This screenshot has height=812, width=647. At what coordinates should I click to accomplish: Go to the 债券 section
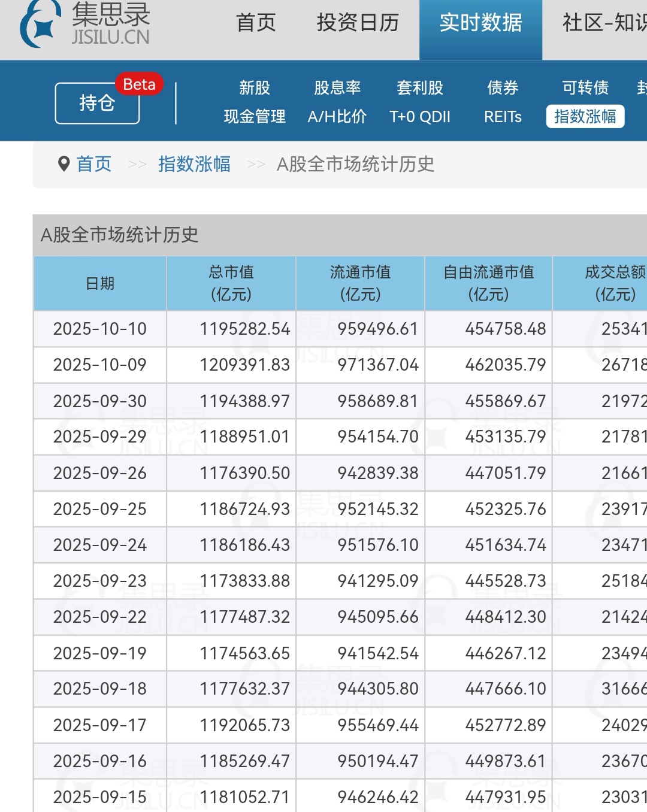point(503,88)
